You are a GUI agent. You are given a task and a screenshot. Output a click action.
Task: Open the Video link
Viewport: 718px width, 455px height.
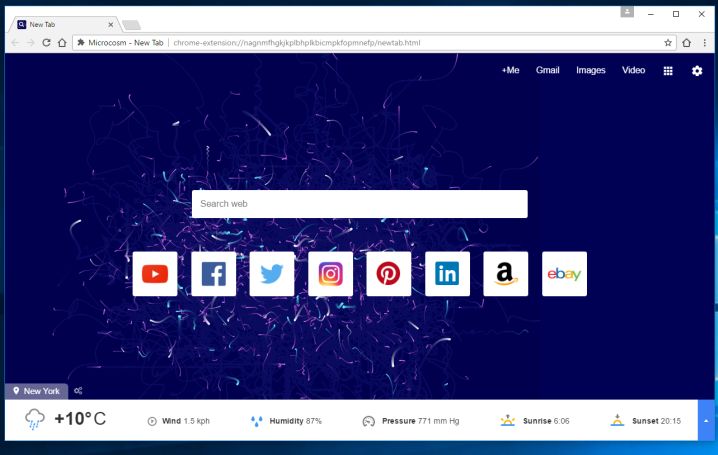pyautogui.click(x=633, y=70)
